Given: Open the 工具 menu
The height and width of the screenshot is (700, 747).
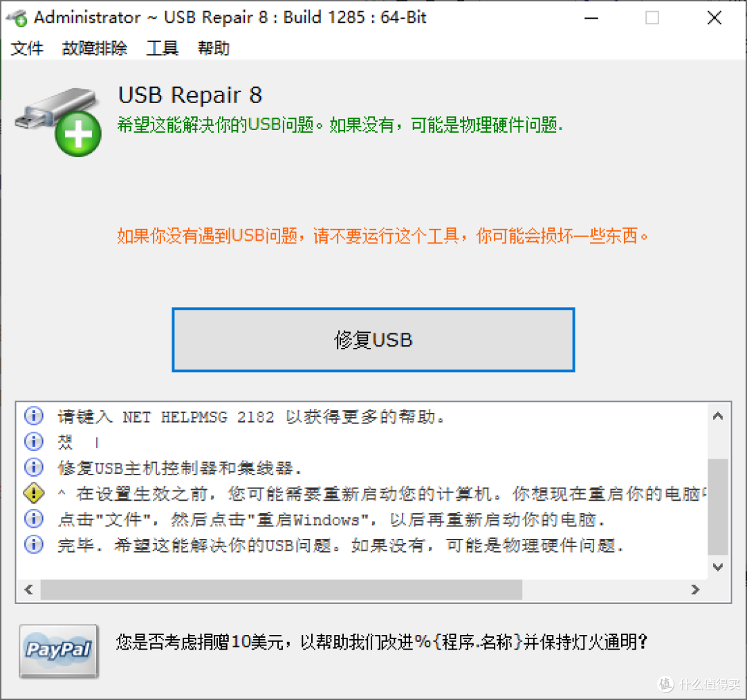Looking at the screenshot, I should (x=162, y=48).
